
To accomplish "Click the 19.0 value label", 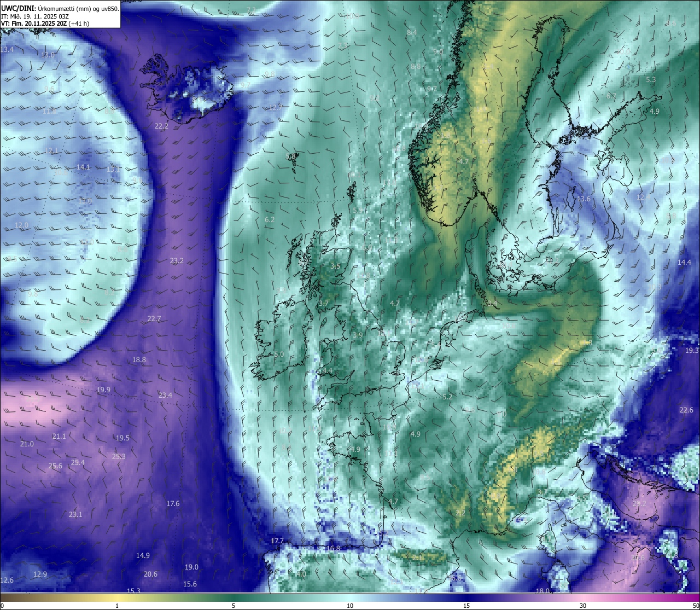I will tap(191, 567).
